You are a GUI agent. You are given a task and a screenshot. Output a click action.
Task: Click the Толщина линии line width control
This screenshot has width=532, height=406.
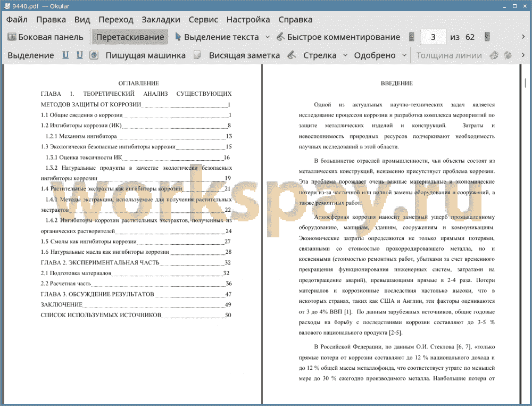(x=449, y=55)
